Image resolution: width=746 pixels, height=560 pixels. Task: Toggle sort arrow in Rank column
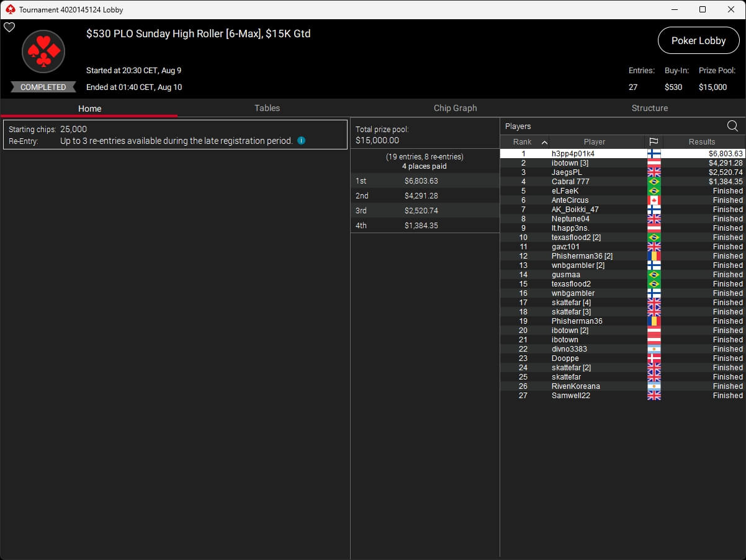[x=544, y=142]
